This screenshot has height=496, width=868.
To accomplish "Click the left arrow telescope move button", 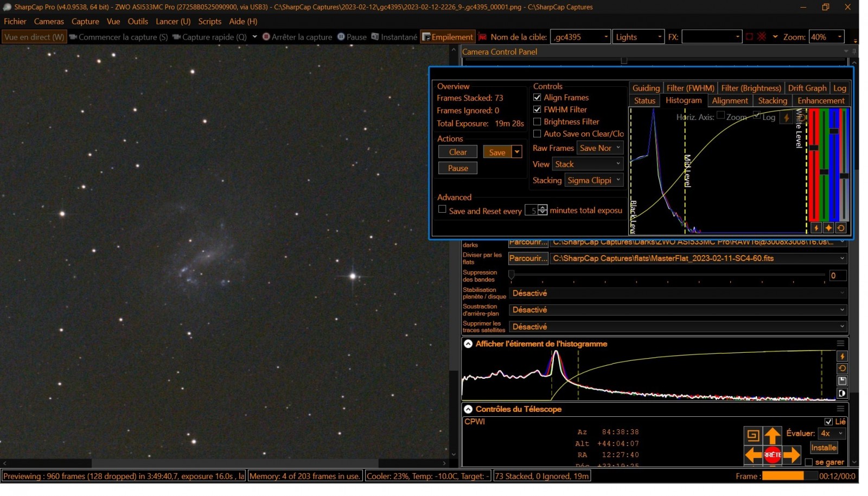I will (754, 455).
